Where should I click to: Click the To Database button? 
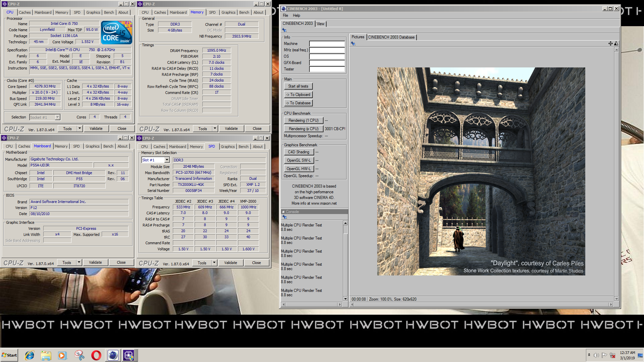pyautogui.click(x=298, y=103)
